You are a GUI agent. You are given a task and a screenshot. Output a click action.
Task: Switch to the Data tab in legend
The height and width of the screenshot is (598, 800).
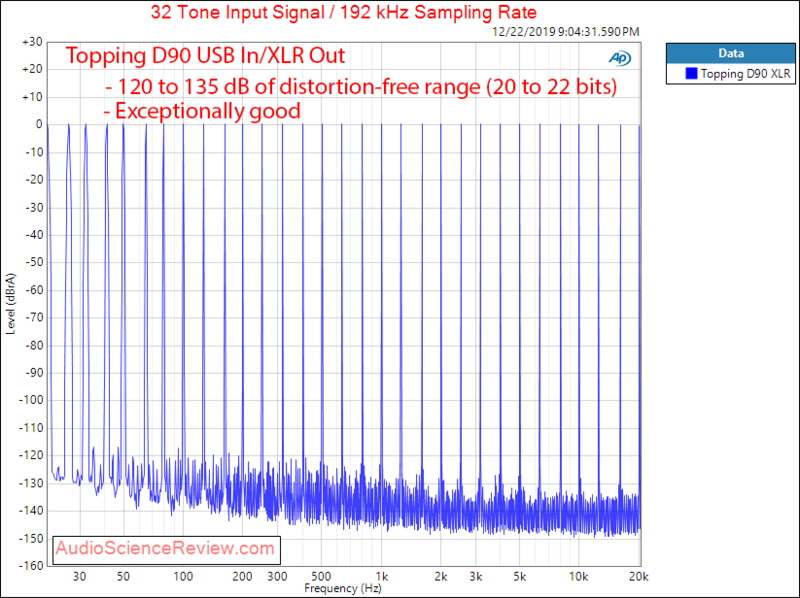pyautogui.click(x=731, y=53)
